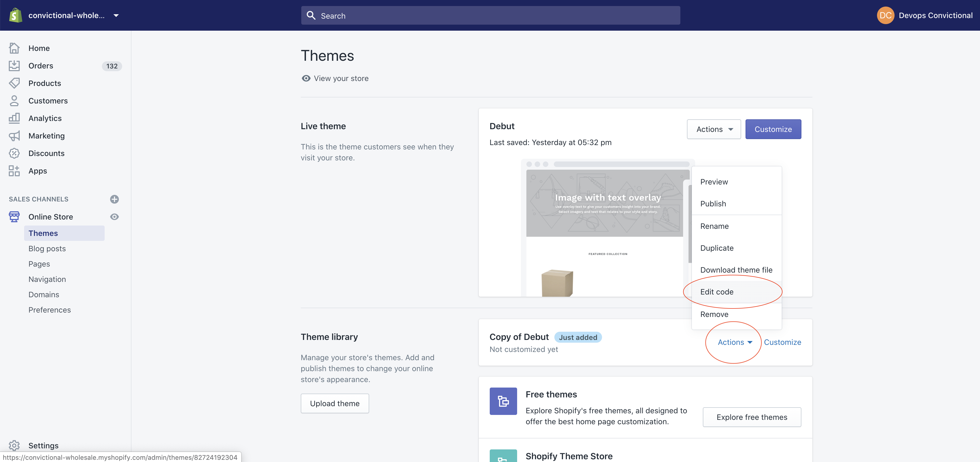Select Preview from actions menu

(x=736, y=182)
